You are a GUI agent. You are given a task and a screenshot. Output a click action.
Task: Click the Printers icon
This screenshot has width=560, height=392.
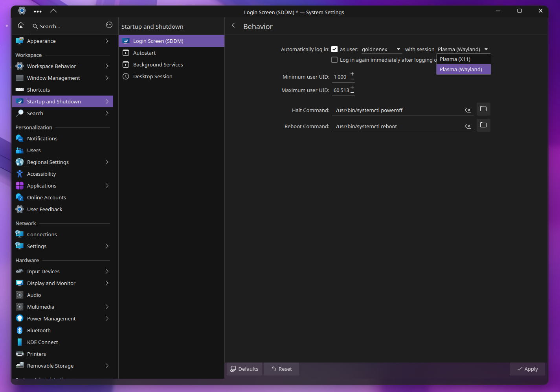point(20,354)
